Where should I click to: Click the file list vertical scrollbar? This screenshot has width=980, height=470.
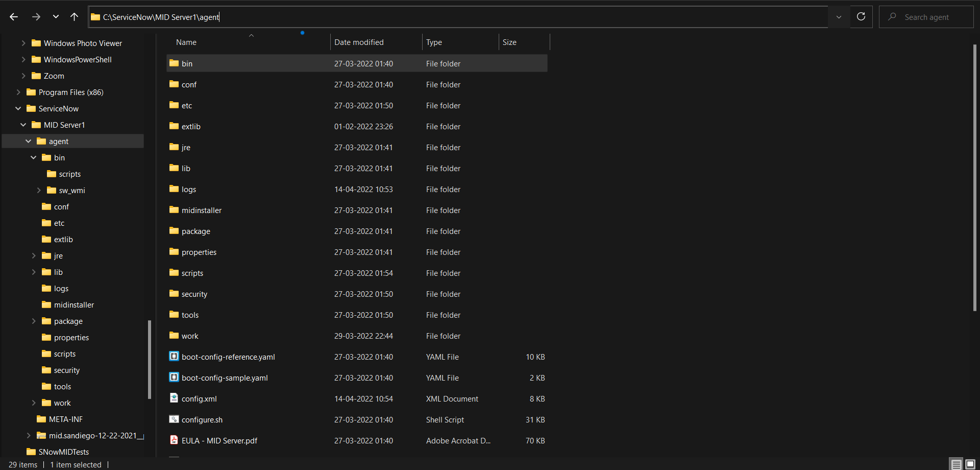tap(975, 178)
